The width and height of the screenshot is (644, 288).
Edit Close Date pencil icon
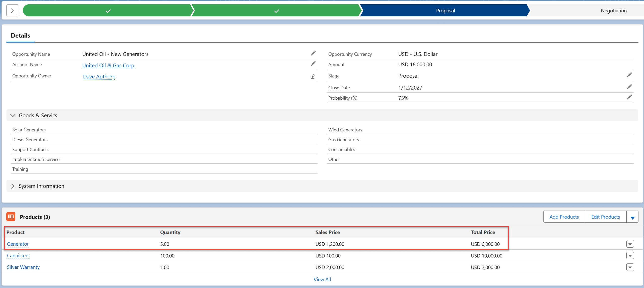tap(629, 87)
